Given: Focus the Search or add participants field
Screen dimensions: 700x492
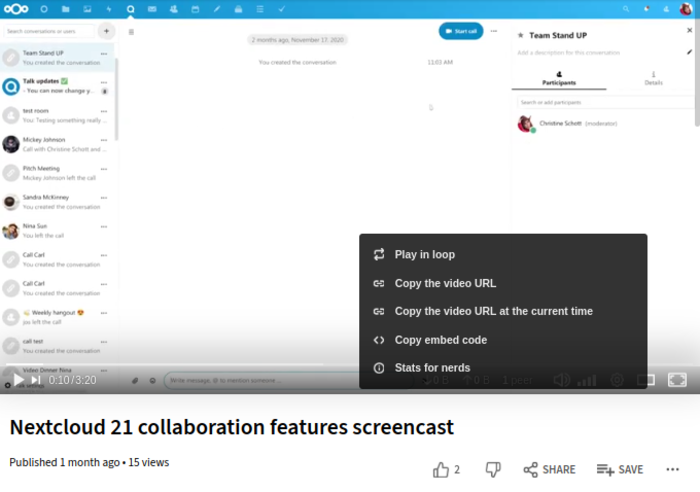Looking at the screenshot, I should pyautogui.click(x=607, y=102).
